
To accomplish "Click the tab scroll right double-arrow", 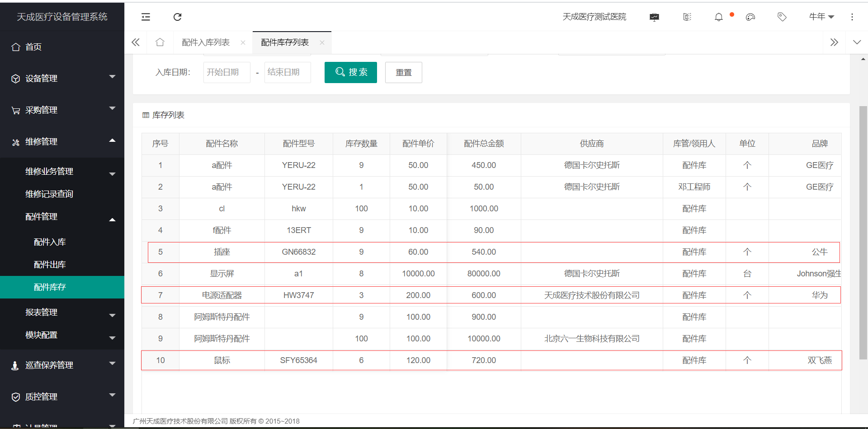I will 834,42.
